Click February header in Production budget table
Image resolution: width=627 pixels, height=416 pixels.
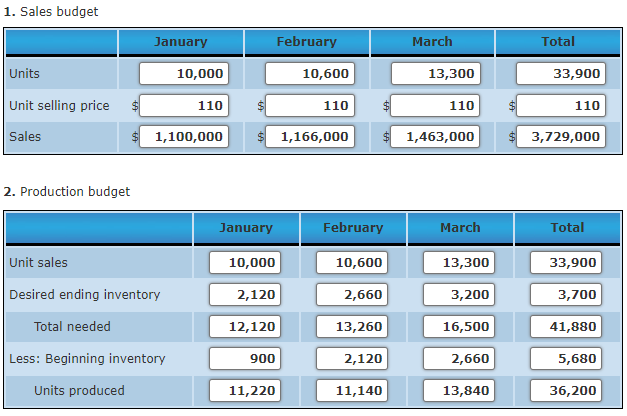click(x=353, y=228)
